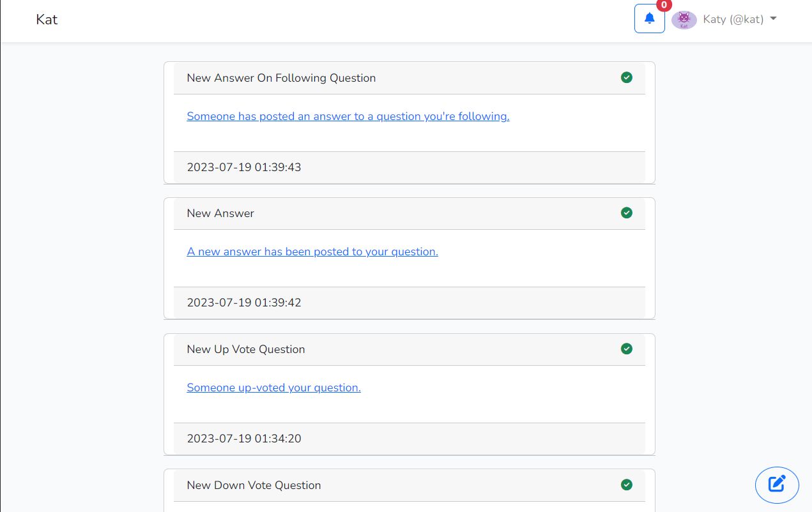
Task: Click the New Up Vote Question header
Action: point(246,349)
